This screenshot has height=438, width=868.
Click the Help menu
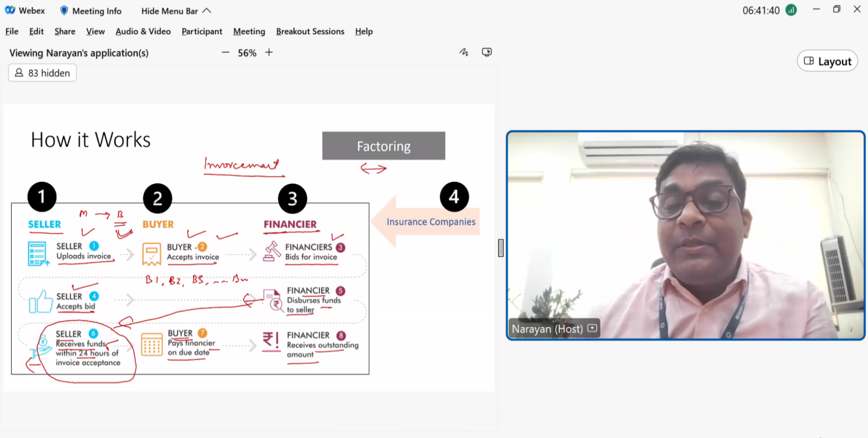363,31
